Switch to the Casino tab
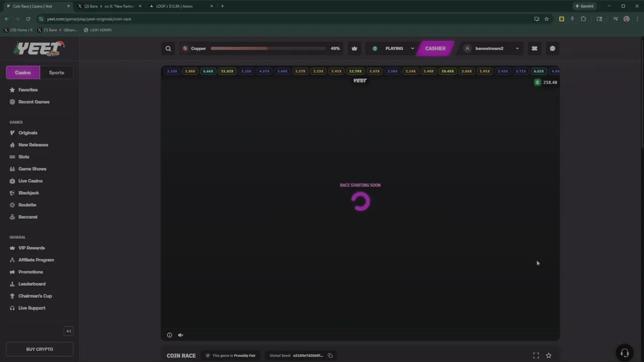644x362 pixels. tap(23, 72)
